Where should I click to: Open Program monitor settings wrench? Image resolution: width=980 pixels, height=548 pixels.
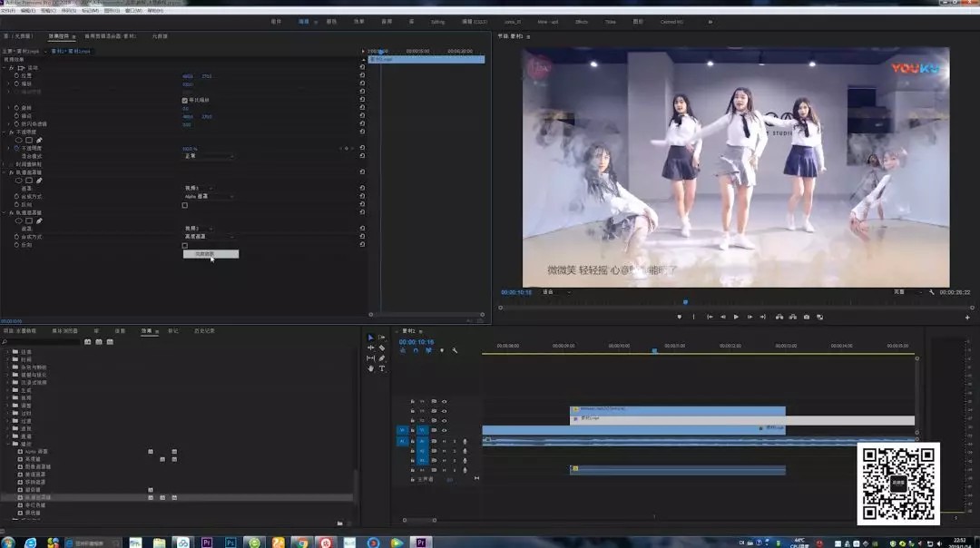931,292
